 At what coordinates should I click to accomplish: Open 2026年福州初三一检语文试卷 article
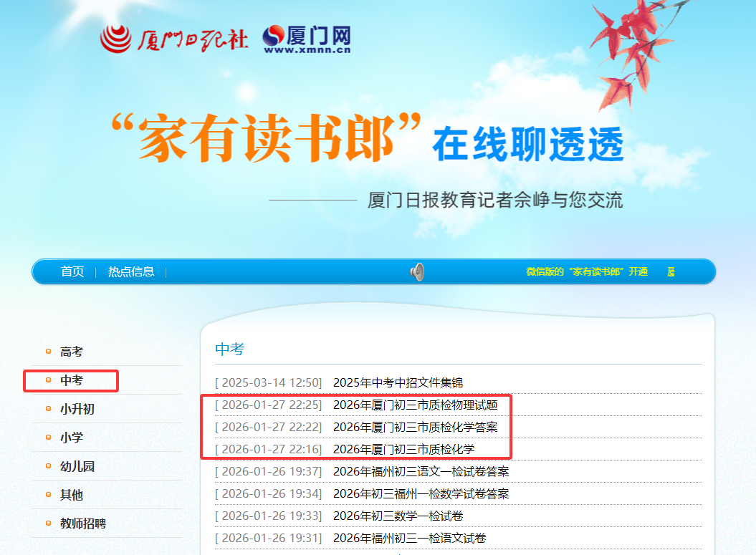(410, 538)
